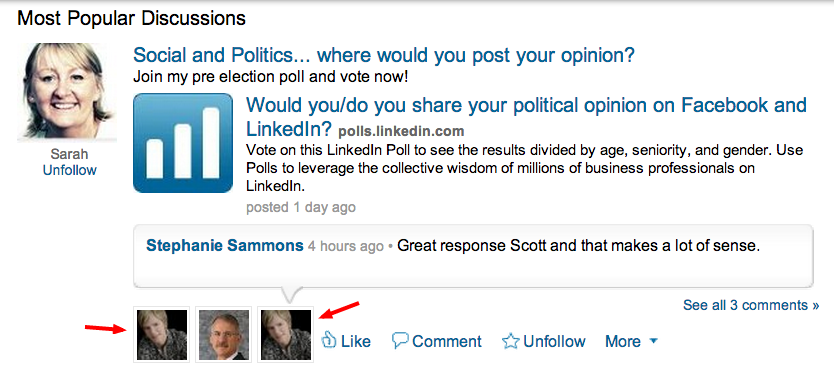Click the thumbs-up Like icon

[329, 340]
